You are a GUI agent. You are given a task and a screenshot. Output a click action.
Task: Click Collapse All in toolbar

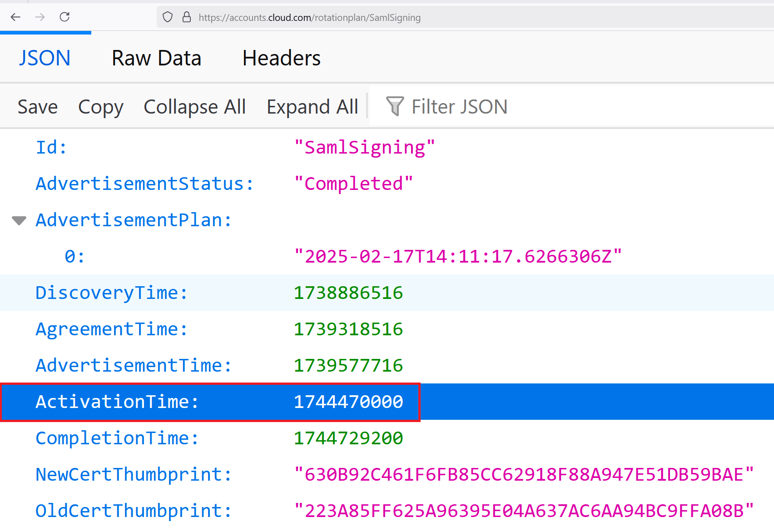click(194, 107)
